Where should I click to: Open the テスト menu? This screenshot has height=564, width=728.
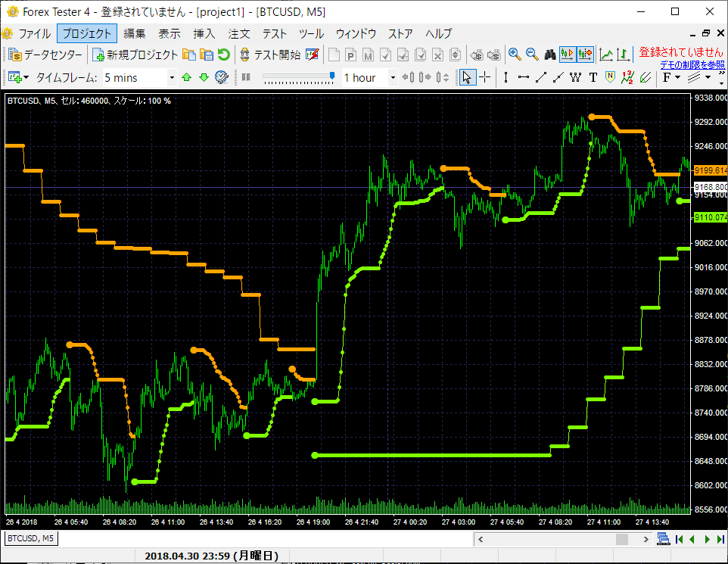click(275, 33)
